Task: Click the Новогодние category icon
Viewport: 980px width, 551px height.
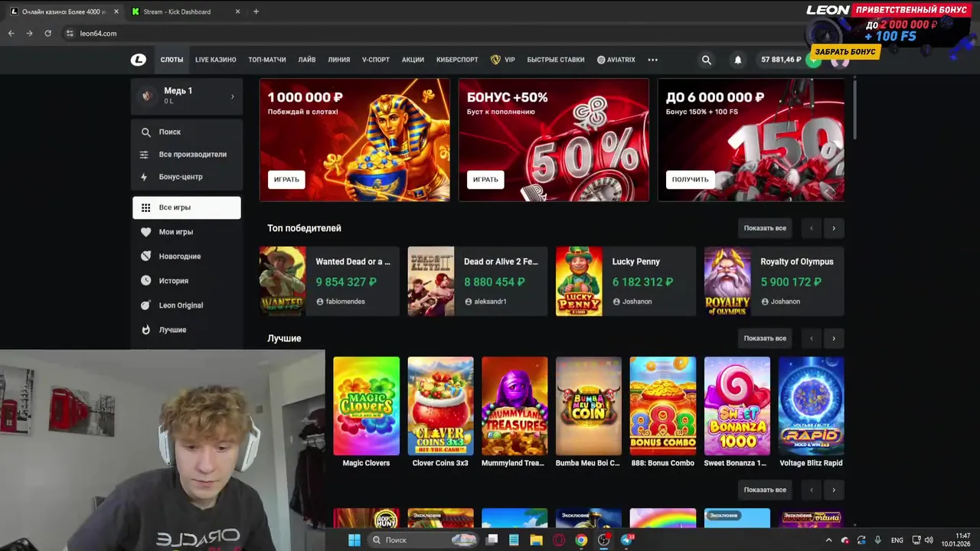Action: click(x=145, y=256)
